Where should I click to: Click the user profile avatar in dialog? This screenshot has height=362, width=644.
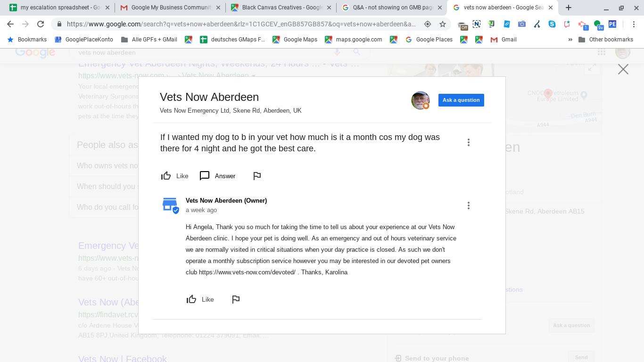point(421,100)
